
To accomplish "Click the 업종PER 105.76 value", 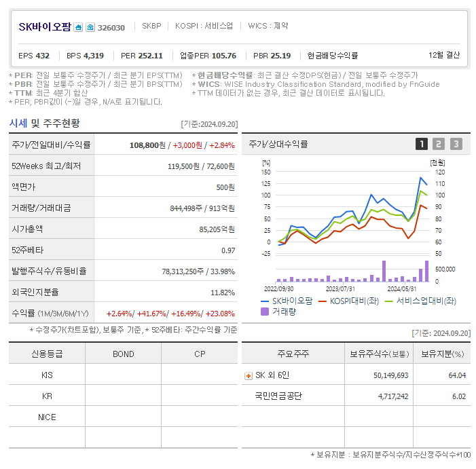I will (x=208, y=56).
